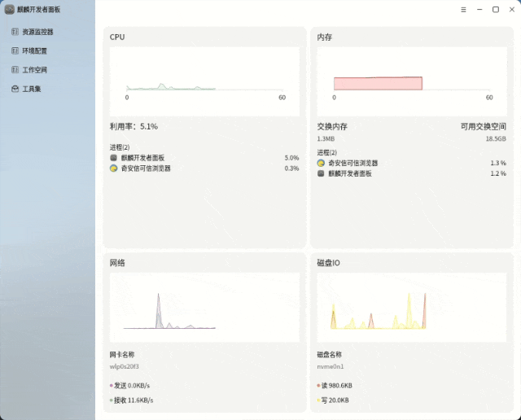
Task: Click 麒麟开发者面板 icon in CPU process list
Action: point(114,158)
